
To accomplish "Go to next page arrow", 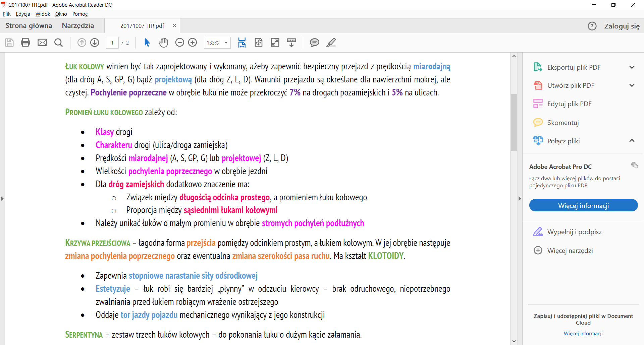I will pyautogui.click(x=95, y=43).
